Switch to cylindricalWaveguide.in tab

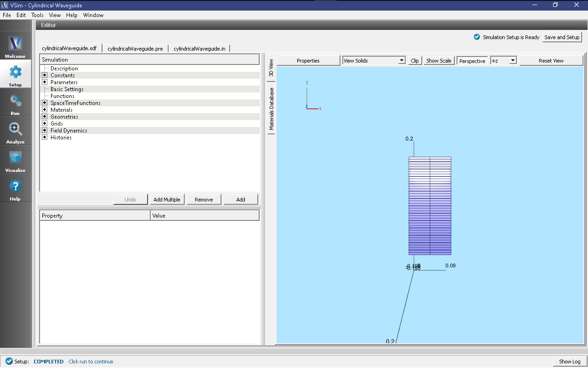tap(199, 48)
